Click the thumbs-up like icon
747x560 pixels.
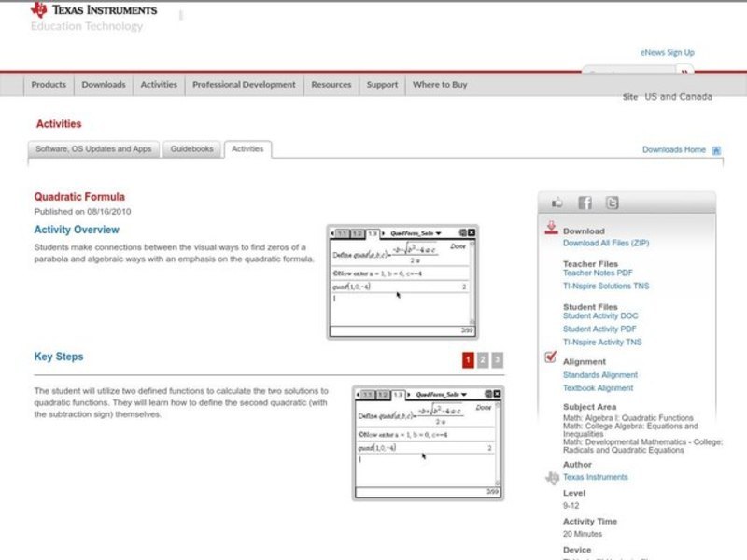pyautogui.click(x=557, y=203)
